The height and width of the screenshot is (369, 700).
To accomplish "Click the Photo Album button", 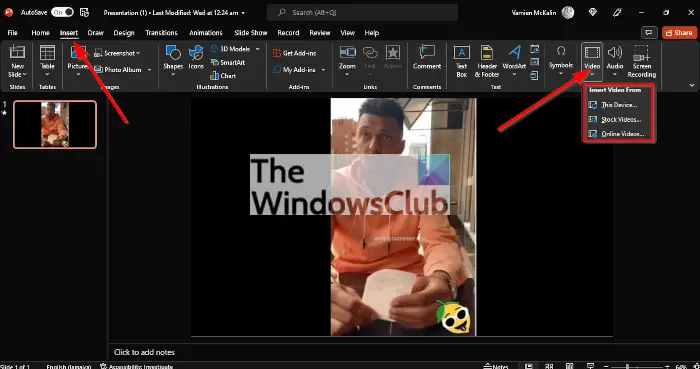I will (118, 70).
